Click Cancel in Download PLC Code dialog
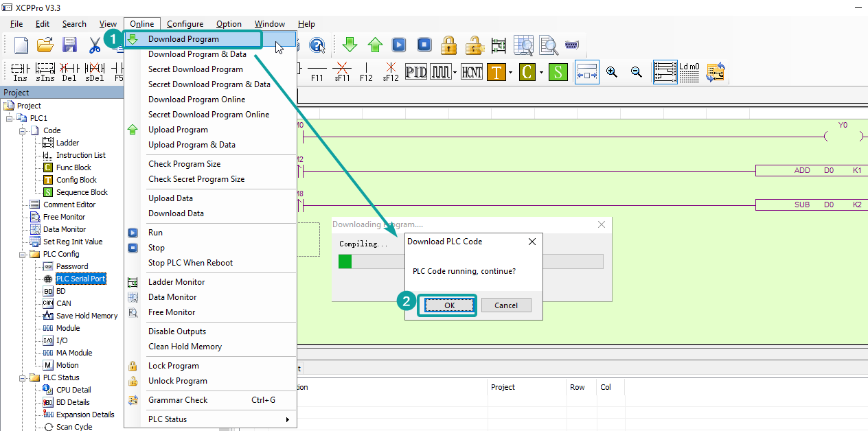 (x=506, y=305)
